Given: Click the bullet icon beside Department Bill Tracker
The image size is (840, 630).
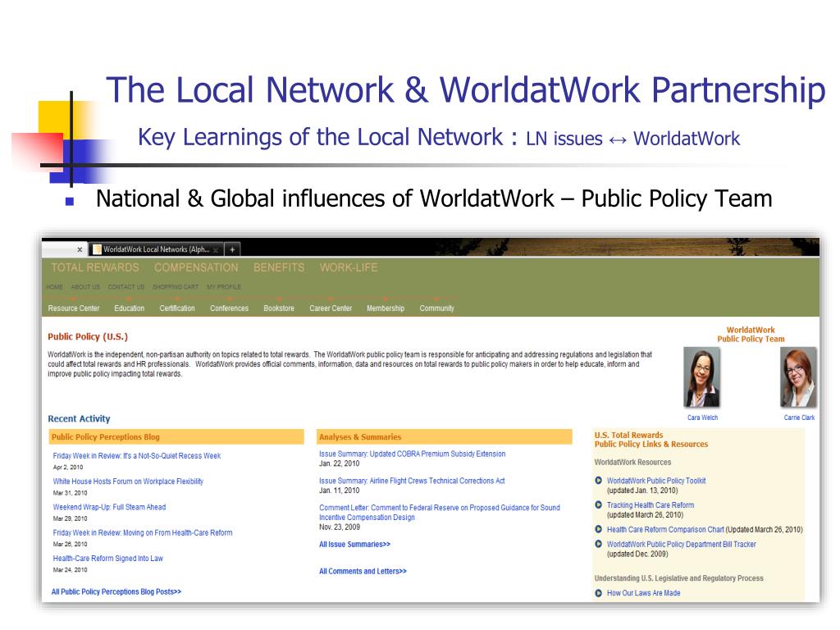Looking at the screenshot, I should click(x=598, y=544).
